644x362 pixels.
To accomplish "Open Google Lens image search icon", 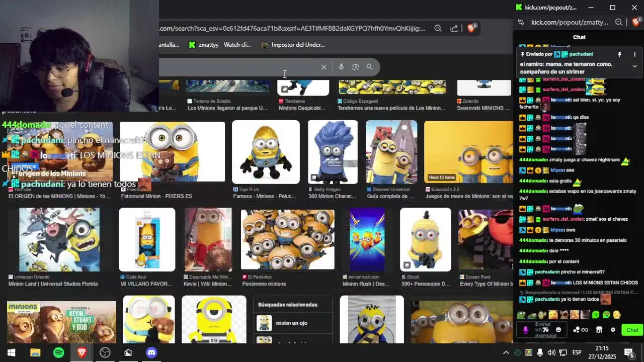I will (356, 67).
